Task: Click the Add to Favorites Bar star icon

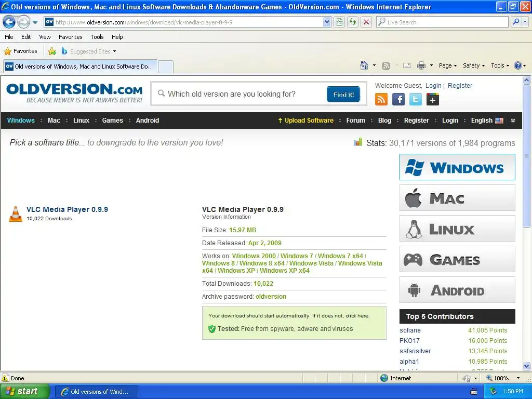Action: point(52,51)
